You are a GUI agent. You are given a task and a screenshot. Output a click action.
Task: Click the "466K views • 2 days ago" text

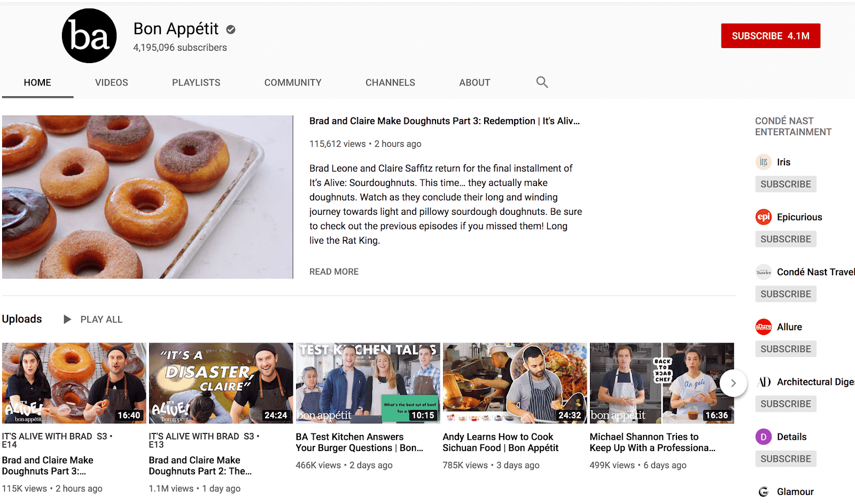tap(344, 465)
